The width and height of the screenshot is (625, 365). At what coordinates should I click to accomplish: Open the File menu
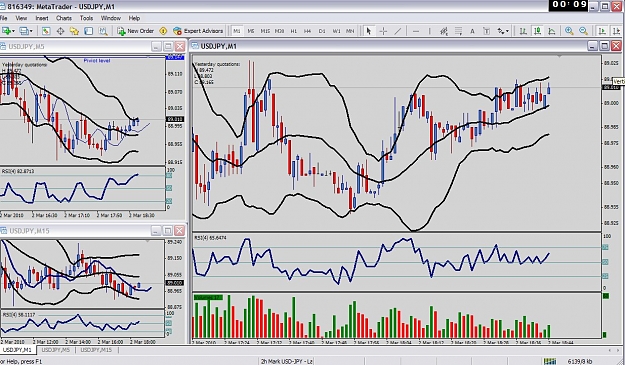pos(4,18)
